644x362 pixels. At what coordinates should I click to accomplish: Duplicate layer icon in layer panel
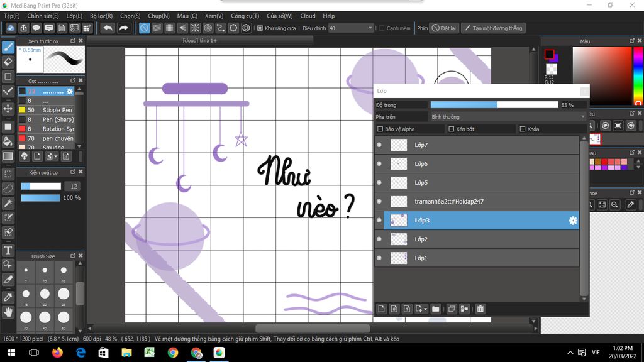pyautogui.click(x=452, y=309)
